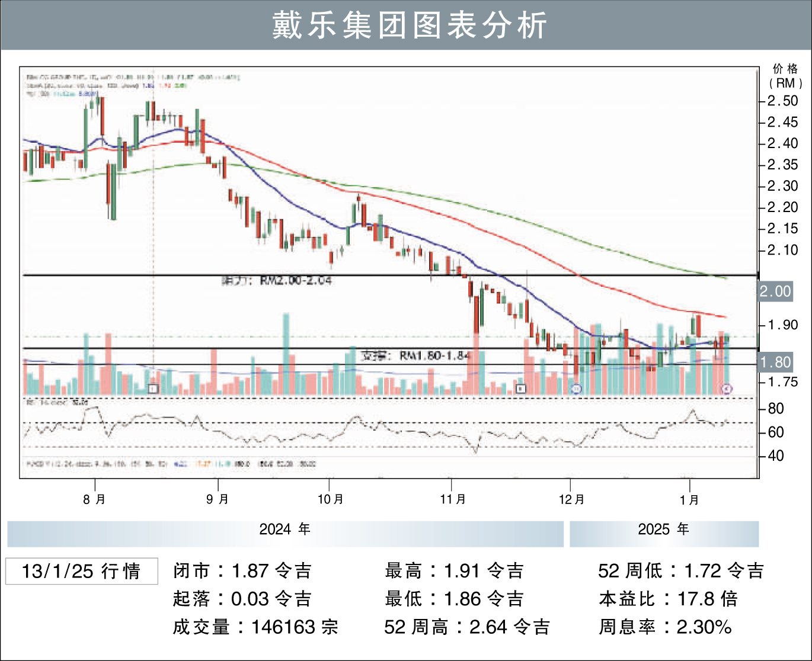The height and width of the screenshot is (661, 812).
Task: Click the square event marker in August volume bars
Action: point(154,389)
